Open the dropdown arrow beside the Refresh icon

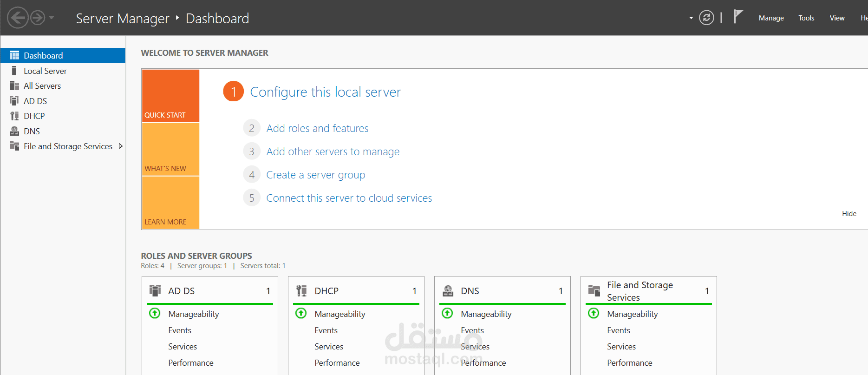click(691, 18)
